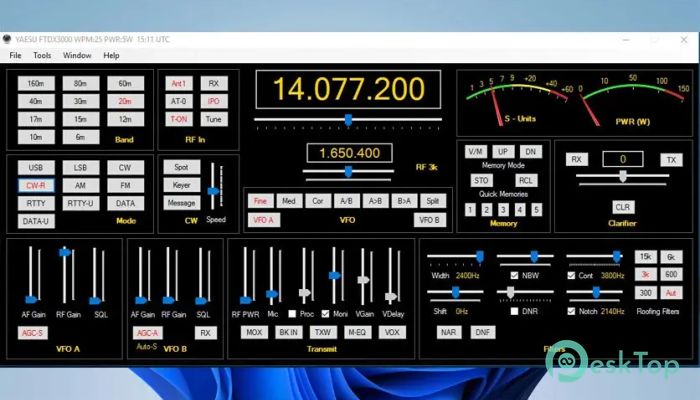Click the Tune button
The height and width of the screenshot is (400, 700).
pyautogui.click(x=214, y=119)
